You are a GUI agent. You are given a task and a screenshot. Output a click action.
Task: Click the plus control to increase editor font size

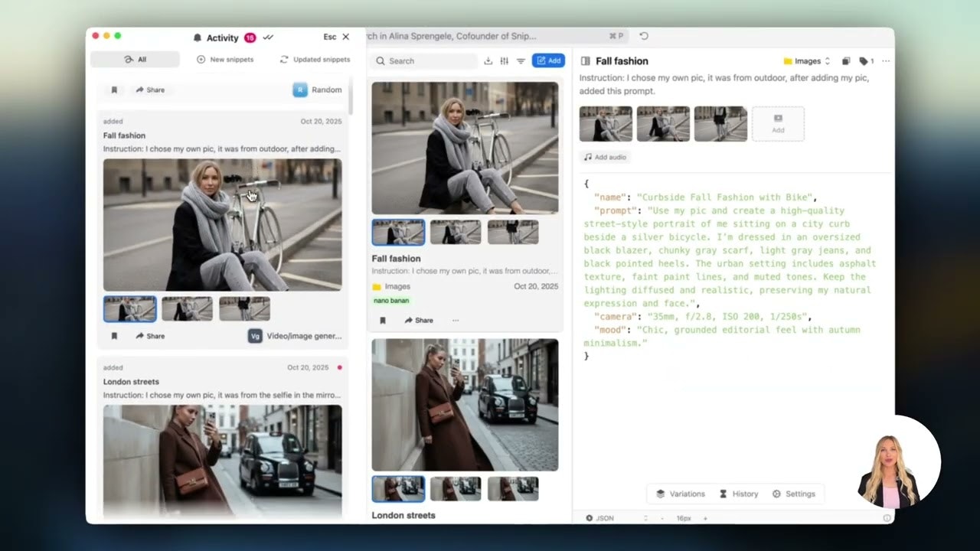705,517
